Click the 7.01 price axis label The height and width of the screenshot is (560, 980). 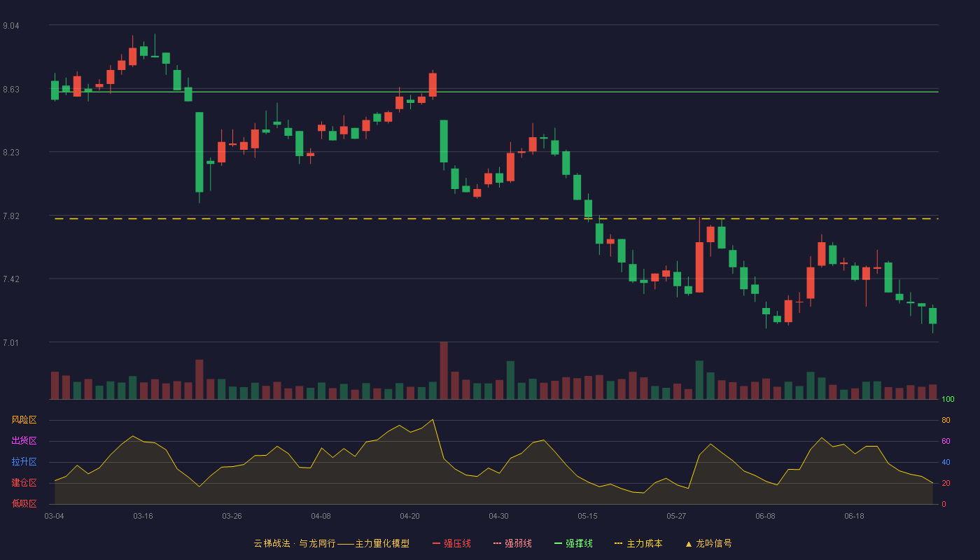(11, 343)
